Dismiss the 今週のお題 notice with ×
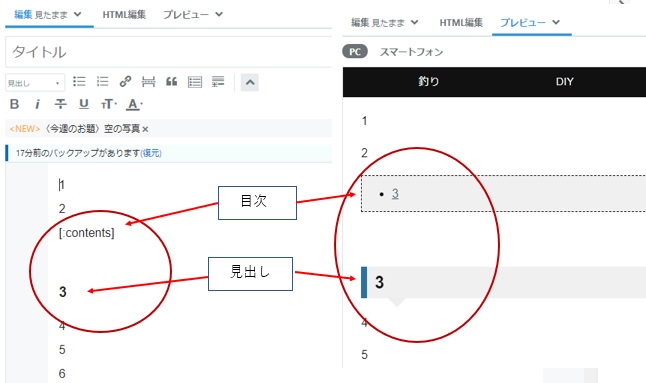 click(145, 129)
